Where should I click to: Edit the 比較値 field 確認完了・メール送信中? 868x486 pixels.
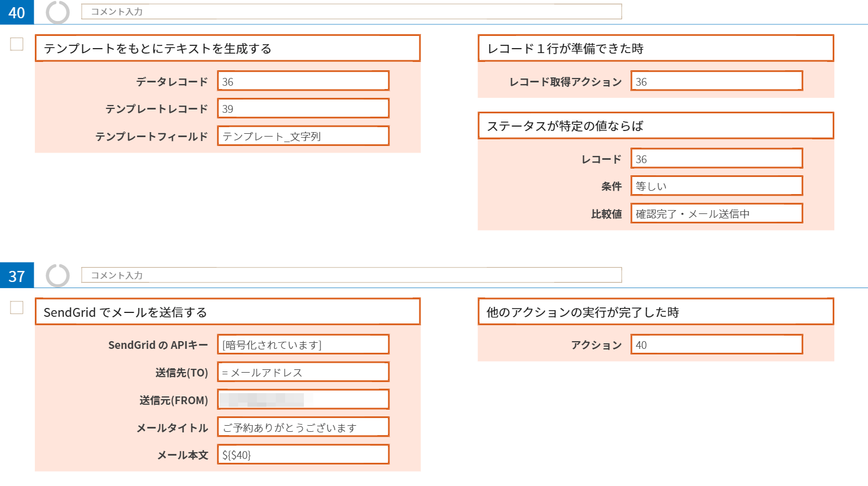click(717, 213)
